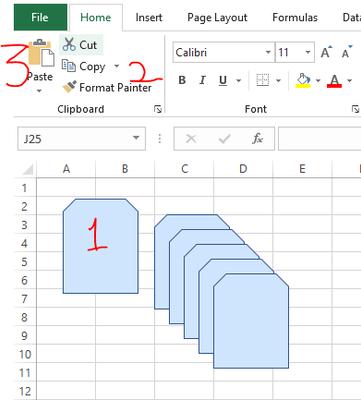Viewport: 361px width, 400px height.
Task: Switch to the Page Layout tab
Action: [x=217, y=17]
